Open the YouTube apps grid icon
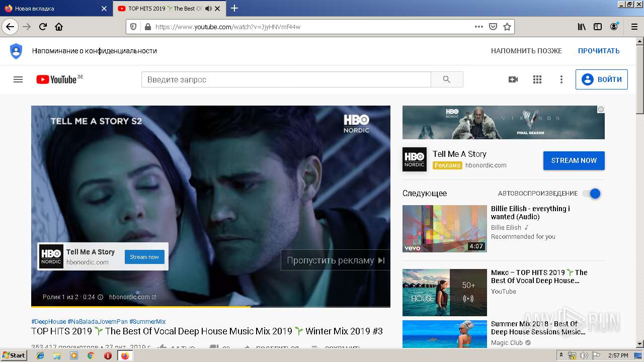Screen dimensions: 644x362 point(537,79)
